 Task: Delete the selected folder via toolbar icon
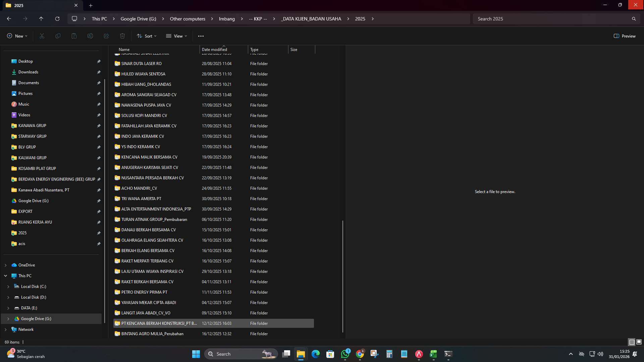(x=122, y=36)
